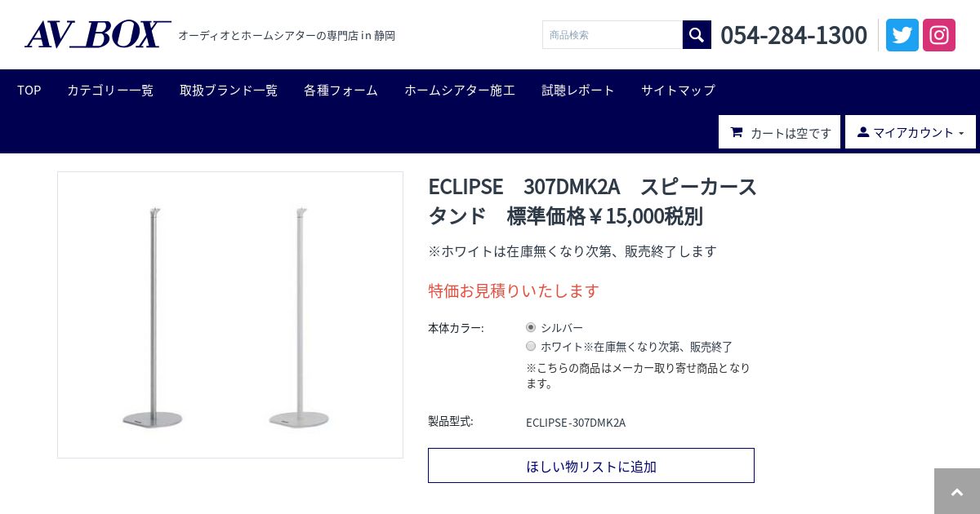The width and height of the screenshot is (980, 514).
Task: Open the 試聴レポート menu item
Action: [x=578, y=90]
